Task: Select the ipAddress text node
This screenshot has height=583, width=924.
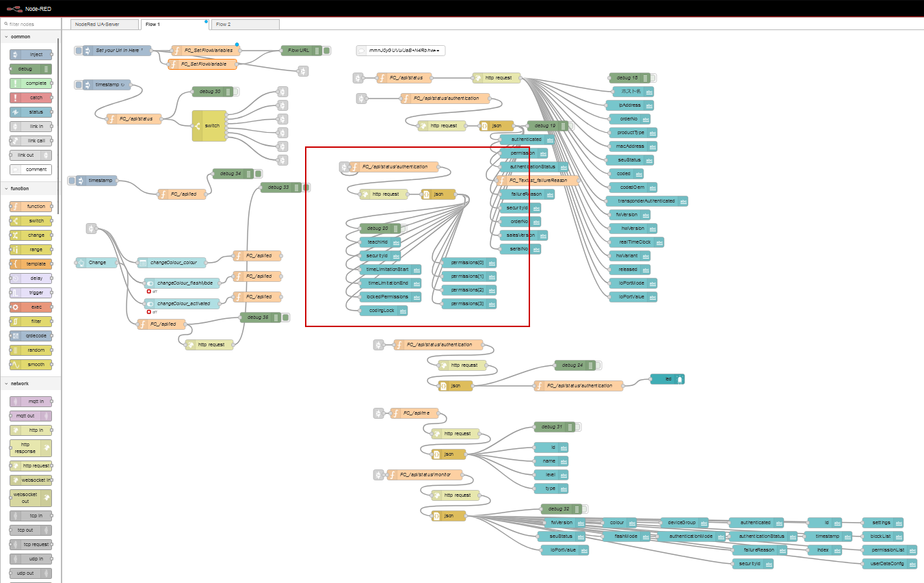Action: [x=630, y=105]
